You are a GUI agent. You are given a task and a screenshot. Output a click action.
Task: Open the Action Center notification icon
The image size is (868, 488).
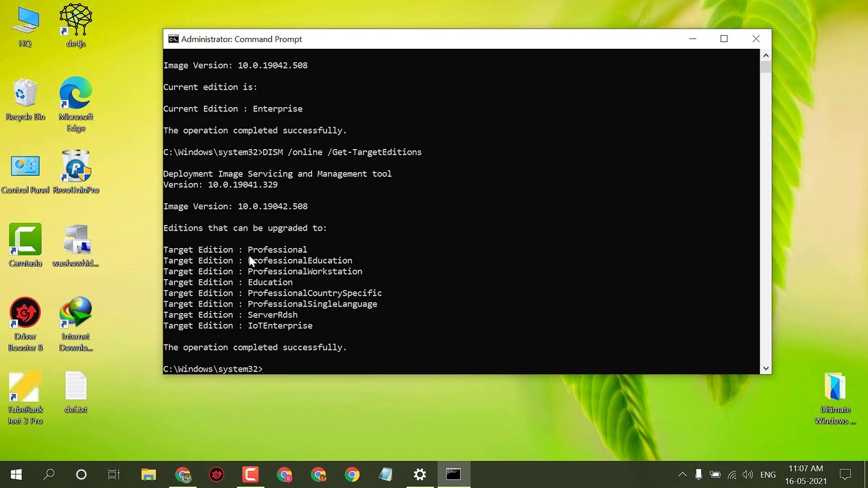pos(846,474)
